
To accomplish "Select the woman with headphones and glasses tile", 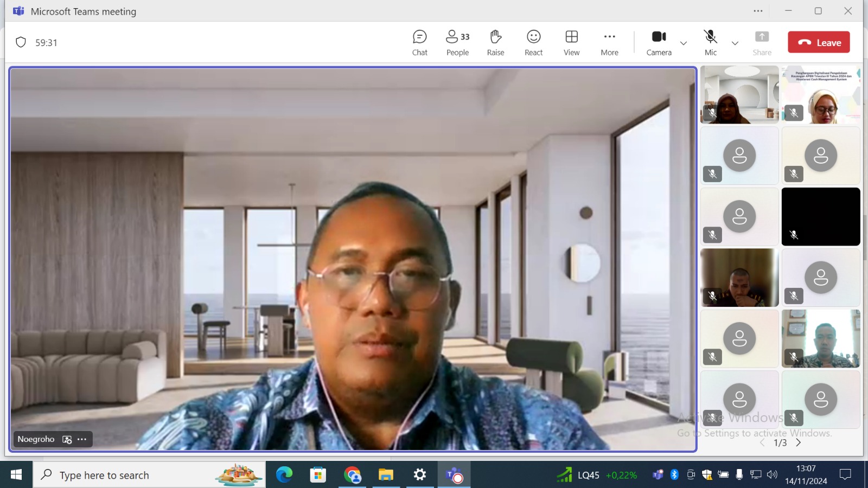I will pyautogui.click(x=821, y=95).
